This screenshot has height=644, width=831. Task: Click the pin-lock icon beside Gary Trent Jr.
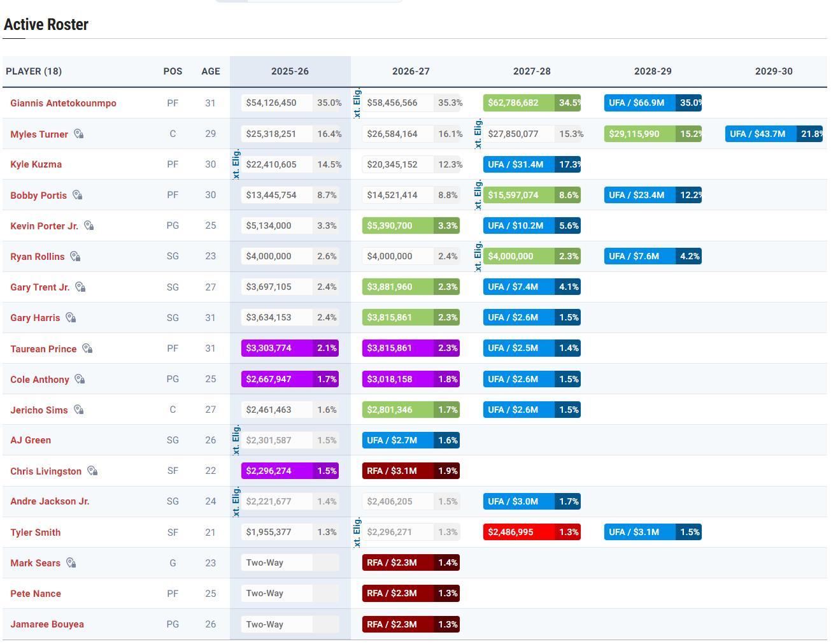pos(80,287)
